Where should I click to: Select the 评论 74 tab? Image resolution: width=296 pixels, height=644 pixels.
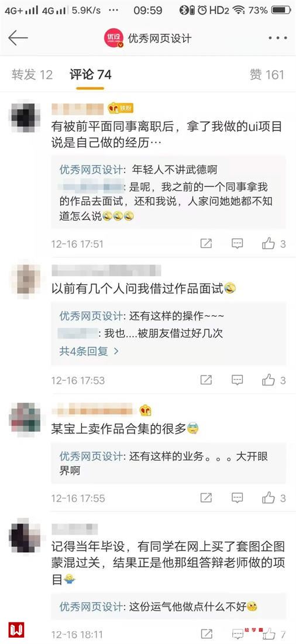[x=90, y=74]
